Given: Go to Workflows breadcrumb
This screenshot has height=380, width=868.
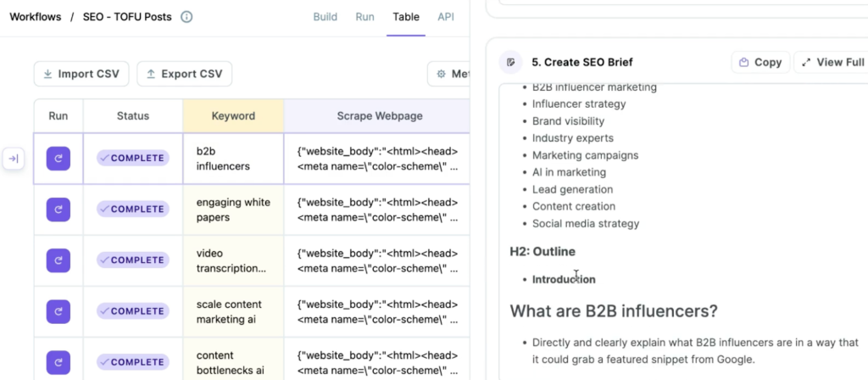Looking at the screenshot, I should click(36, 17).
